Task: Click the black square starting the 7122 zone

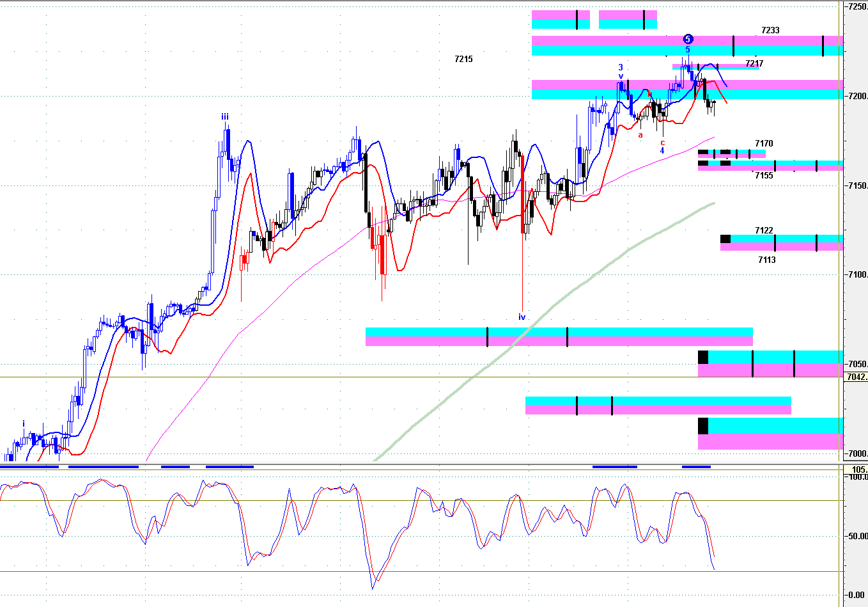Action: (x=725, y=239)
